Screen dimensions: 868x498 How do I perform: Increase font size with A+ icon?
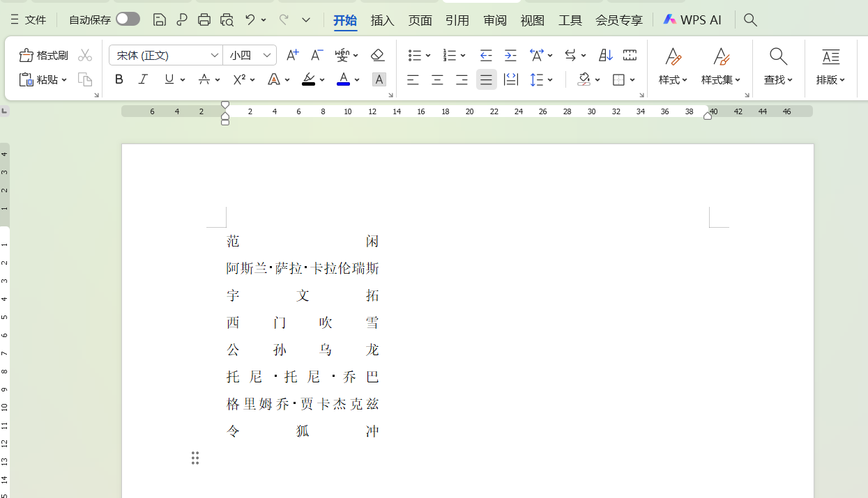coord(293,55)
